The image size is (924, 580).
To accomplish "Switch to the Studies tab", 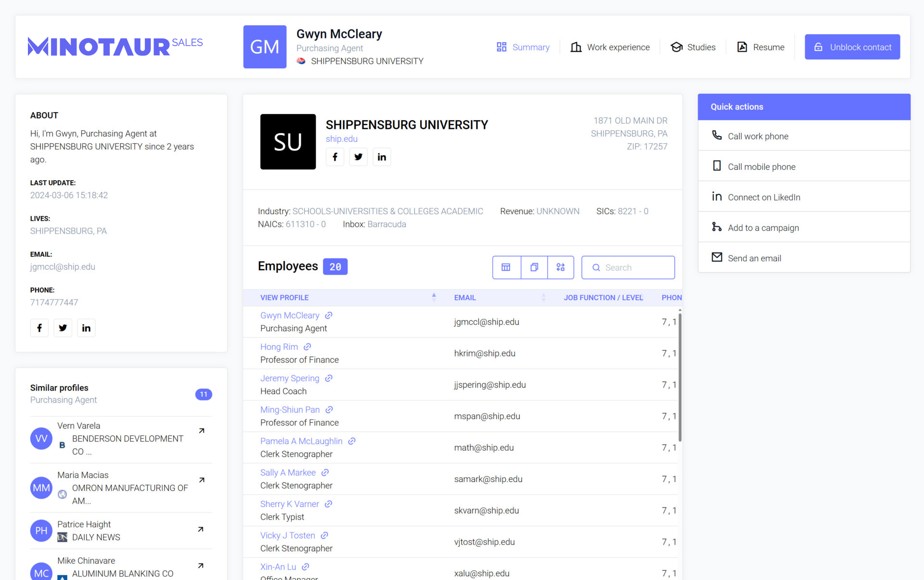I will pos(693,47).
